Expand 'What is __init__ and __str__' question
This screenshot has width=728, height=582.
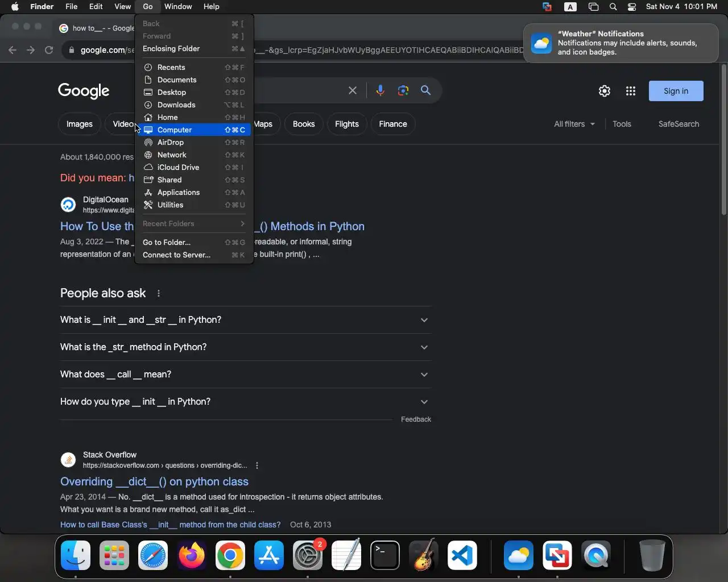click(x=246, y=320)
